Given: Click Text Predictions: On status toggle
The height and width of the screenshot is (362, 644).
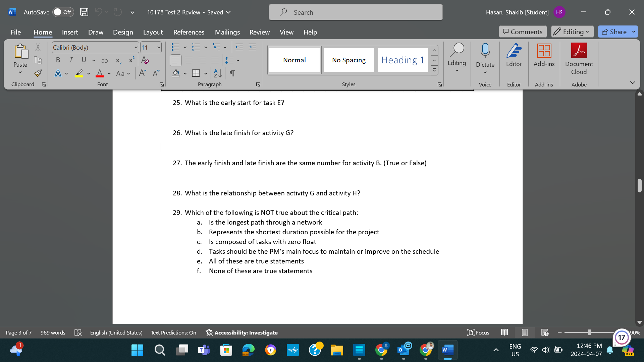Looking at the screenshot, I should click(x=173, y=333).
